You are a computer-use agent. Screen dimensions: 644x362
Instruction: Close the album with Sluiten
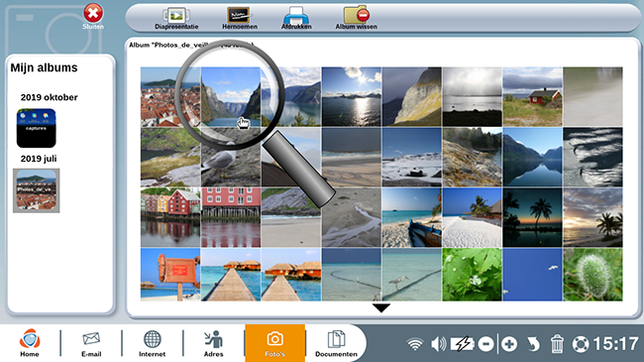pos(93,17)
